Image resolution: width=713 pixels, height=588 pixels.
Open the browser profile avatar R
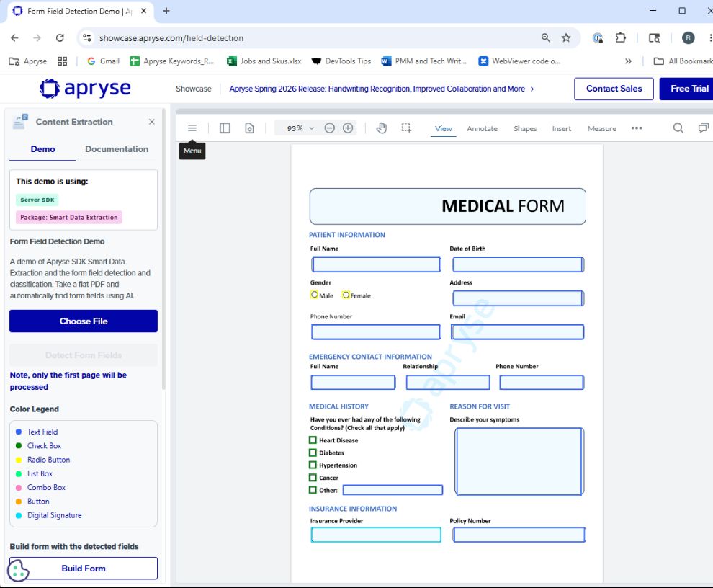point(688,37)
